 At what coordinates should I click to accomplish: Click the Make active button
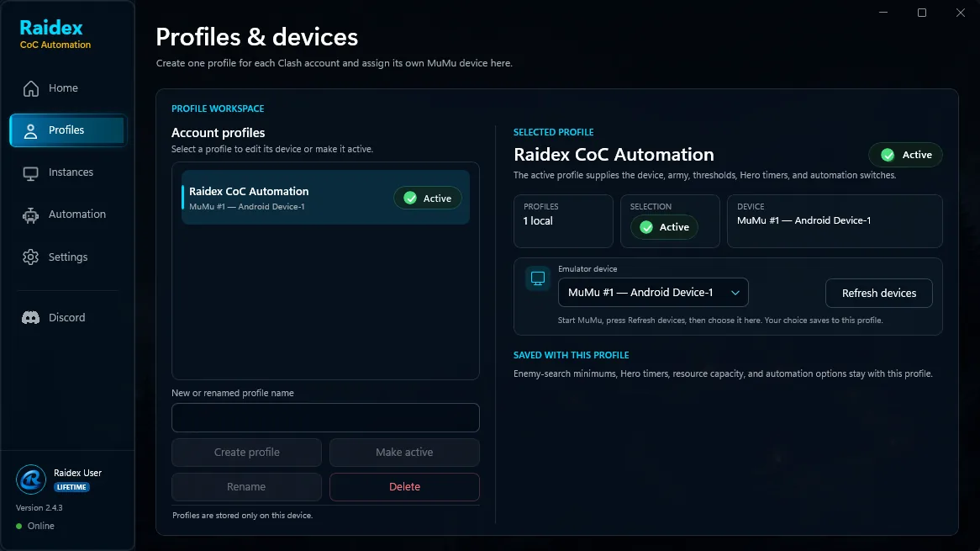pos(404,453)
